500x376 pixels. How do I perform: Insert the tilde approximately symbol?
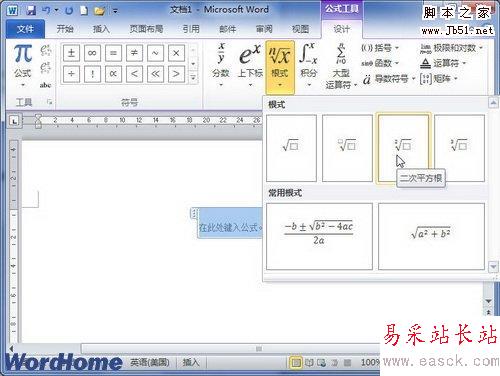[x=155, y=53]
